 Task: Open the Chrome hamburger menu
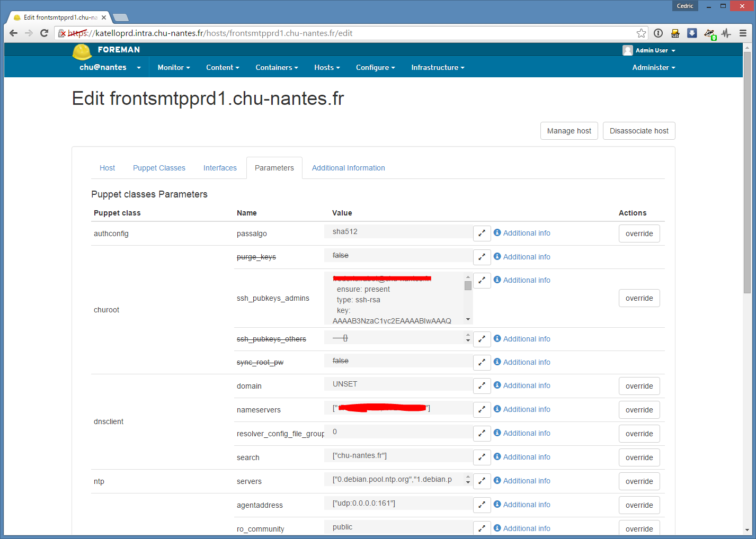pyautogui.click(x=743, y=33)
